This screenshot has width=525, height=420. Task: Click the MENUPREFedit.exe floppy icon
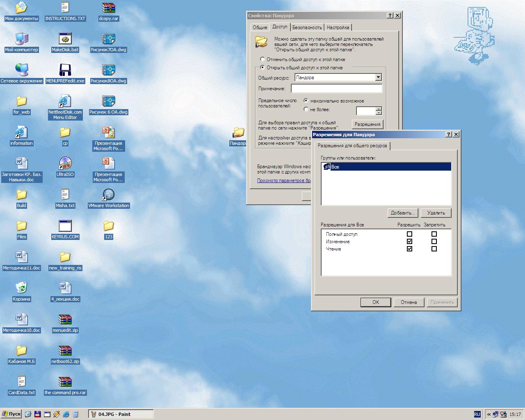pyautogui.click(x=65, y=70)
